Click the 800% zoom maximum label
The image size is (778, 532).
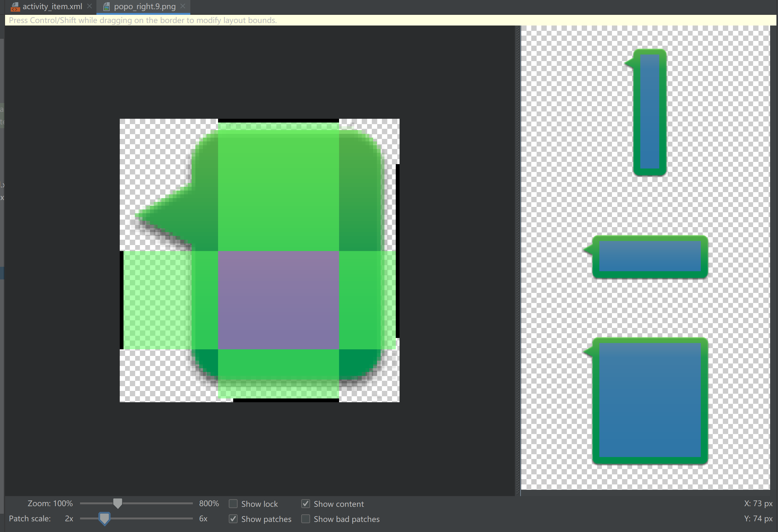[209, 504]
